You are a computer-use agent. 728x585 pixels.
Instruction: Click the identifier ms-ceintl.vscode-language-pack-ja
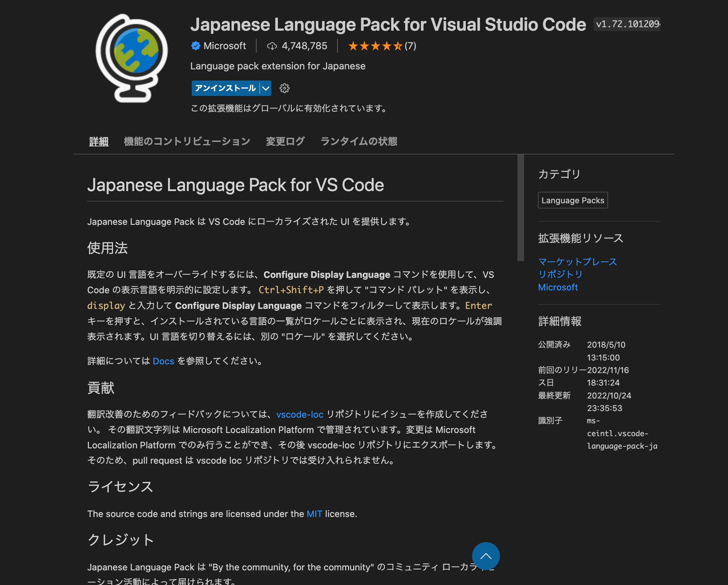pos(622,433)
